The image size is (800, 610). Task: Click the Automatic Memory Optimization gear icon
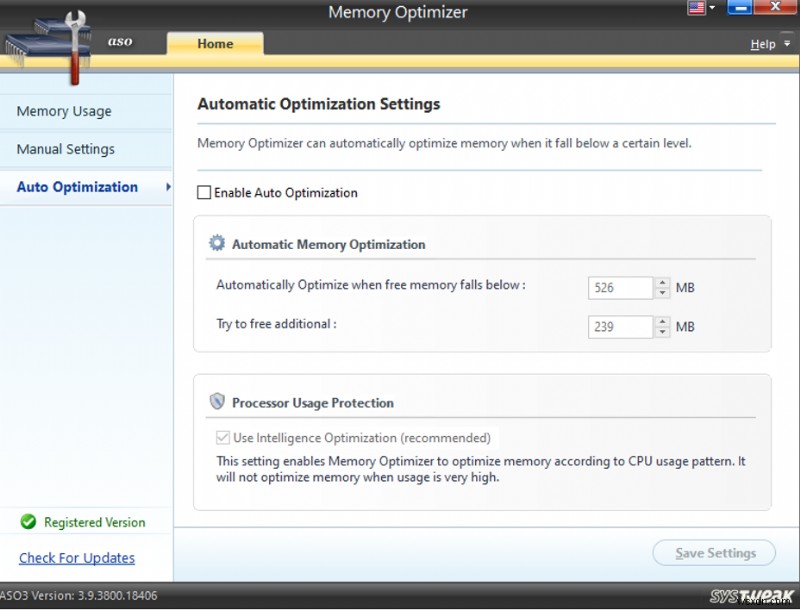tap(217, 243)
